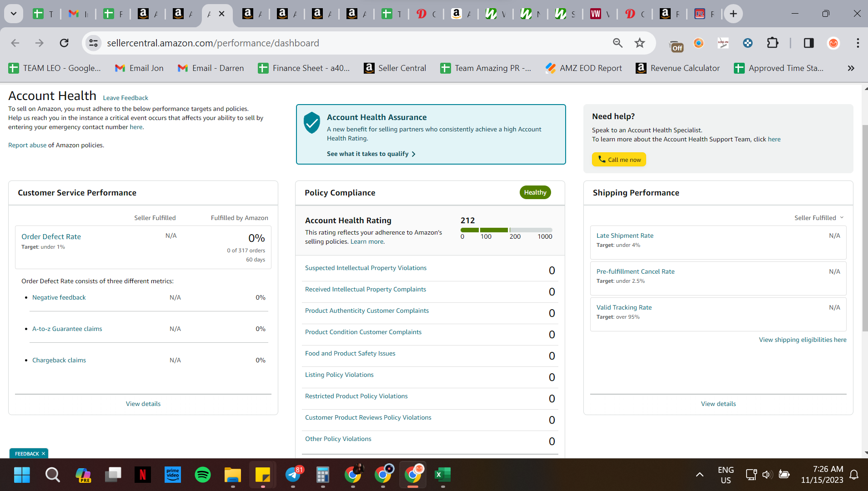Open the Seller Fulfilled dropdown in Shipping Performance
Viewport: 868px width, 491px height.
click(819, 218)
